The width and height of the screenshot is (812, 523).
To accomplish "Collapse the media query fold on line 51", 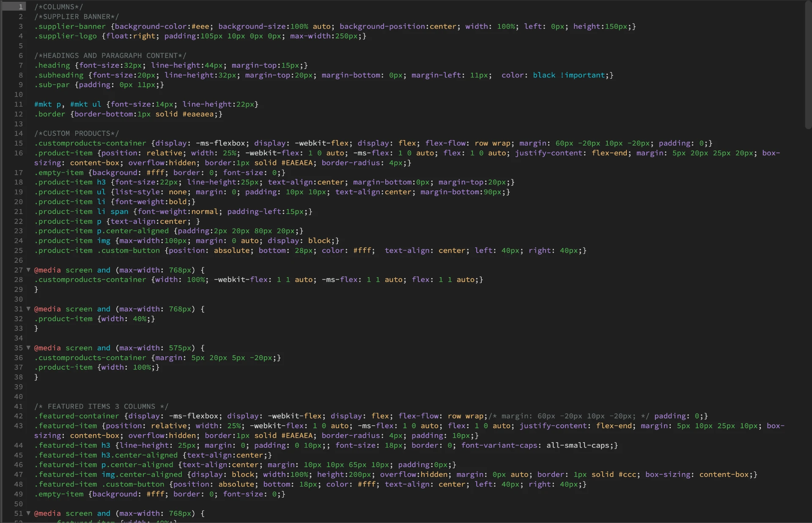I will point(28,513).
